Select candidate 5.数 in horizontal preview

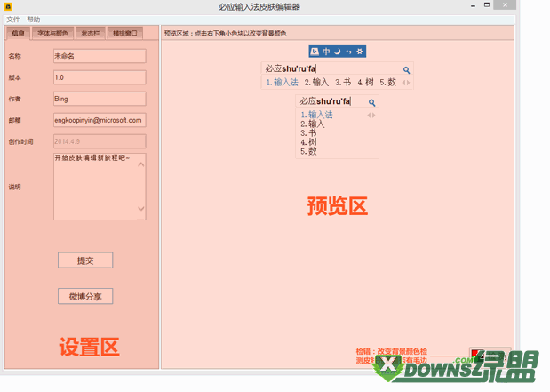[x=388, y=83]
